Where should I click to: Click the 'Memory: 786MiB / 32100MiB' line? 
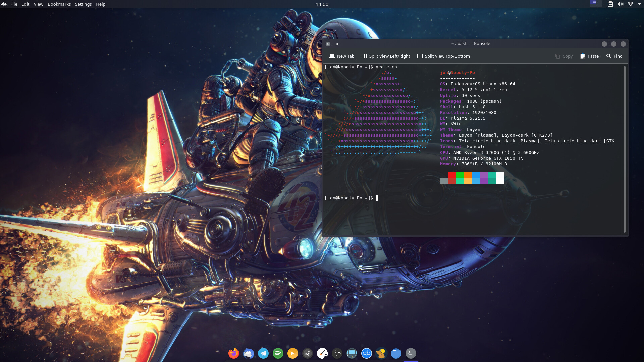coord(473,164)
